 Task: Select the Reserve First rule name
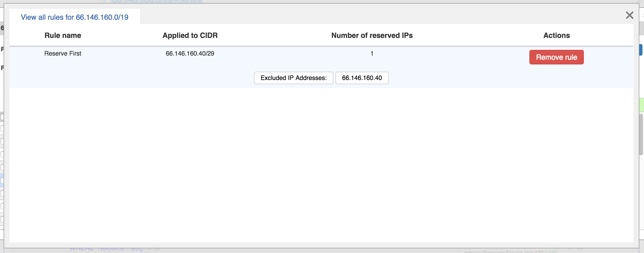coord(63,54)
